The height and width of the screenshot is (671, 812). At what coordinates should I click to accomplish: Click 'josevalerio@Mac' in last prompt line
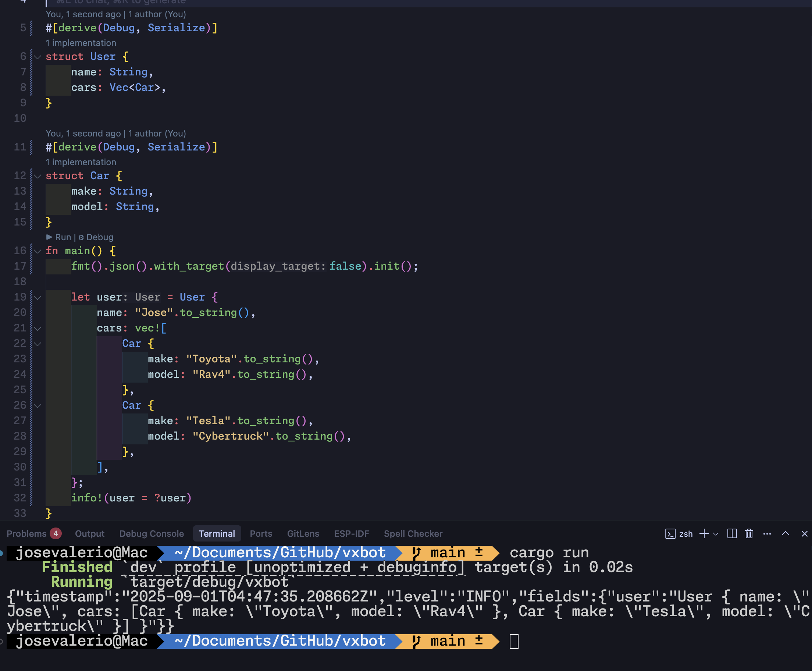(x=82, y=641)
